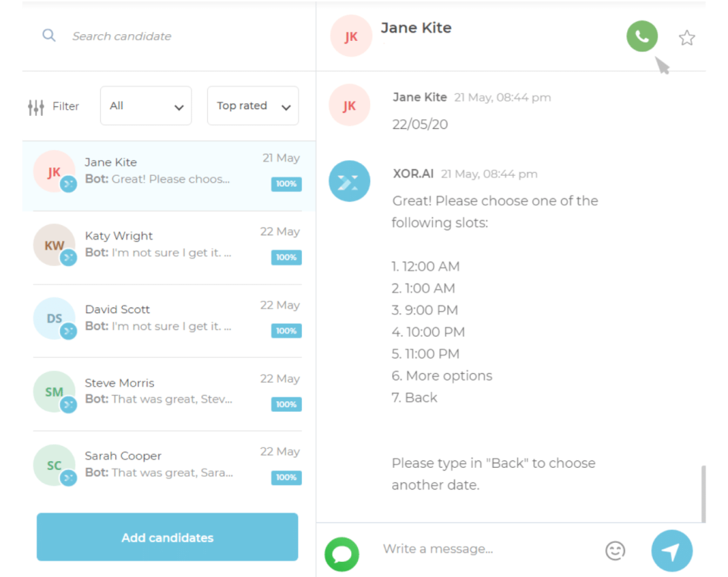Screen dimensions: 728x577
Task: Click the Filter label
Action: [x=65, y=106]
